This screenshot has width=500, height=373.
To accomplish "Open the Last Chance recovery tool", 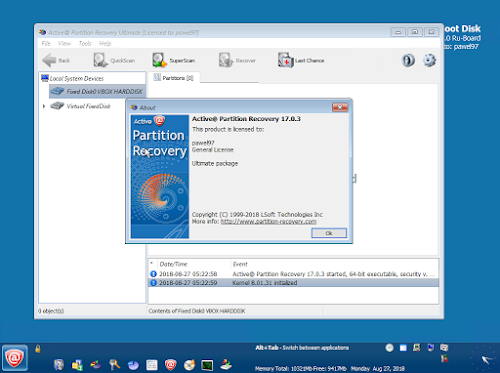I will (301, 60).
